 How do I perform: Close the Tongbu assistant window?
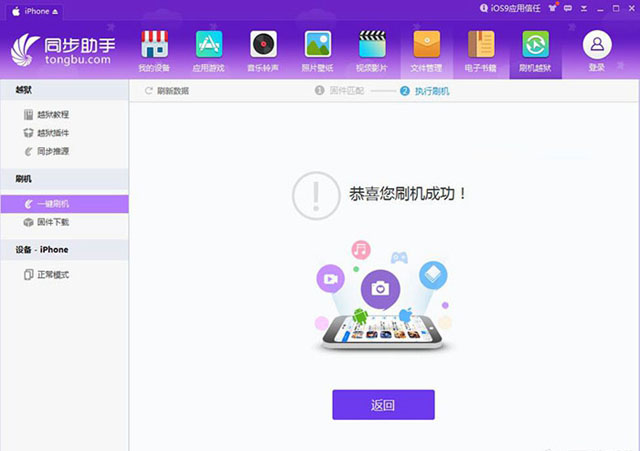(x=631, y=9)
